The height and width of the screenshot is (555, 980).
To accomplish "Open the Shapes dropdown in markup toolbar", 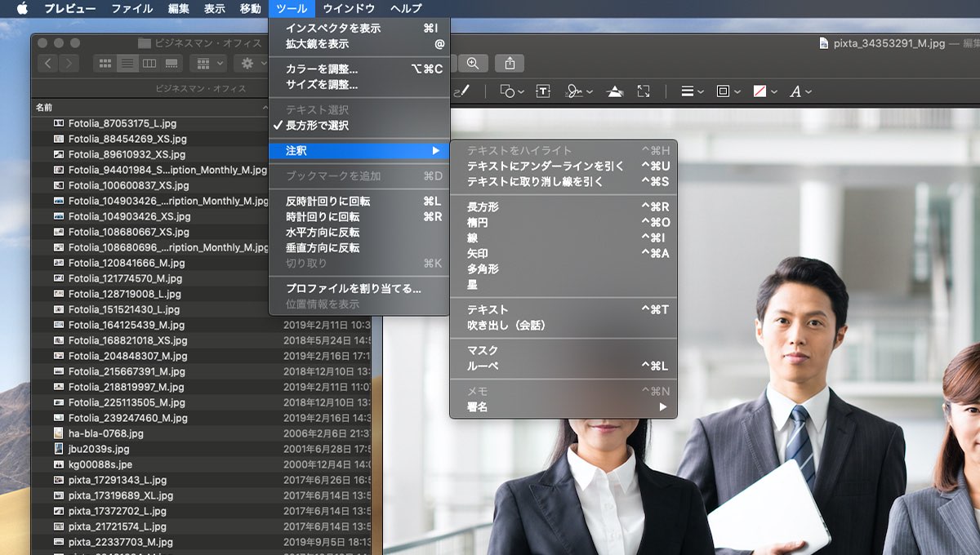I will tap(512, 91).
